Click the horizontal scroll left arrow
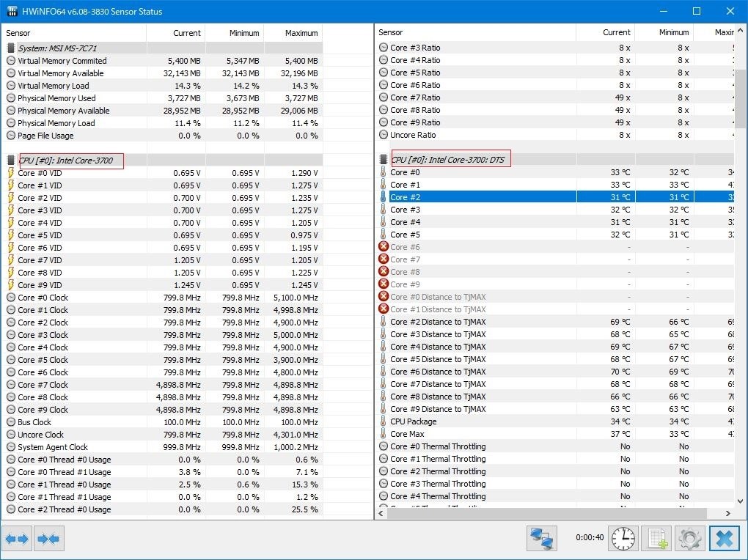This screenshot has height=560, width=748. 381,513
